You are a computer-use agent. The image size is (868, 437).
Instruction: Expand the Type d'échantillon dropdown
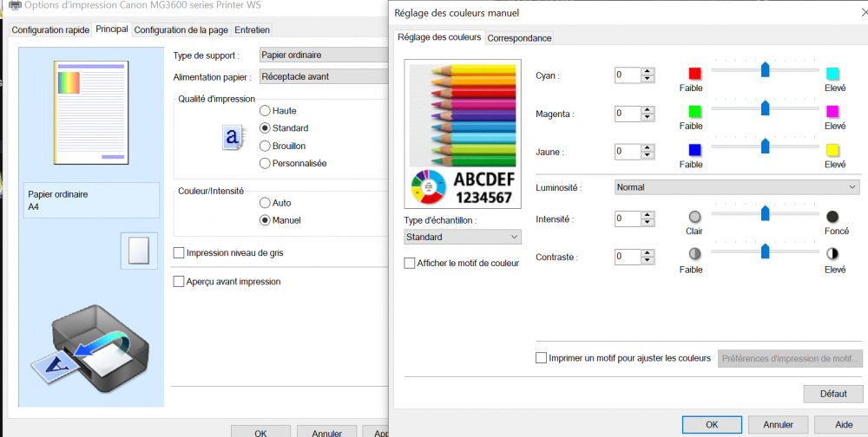[x=463, y=237]
